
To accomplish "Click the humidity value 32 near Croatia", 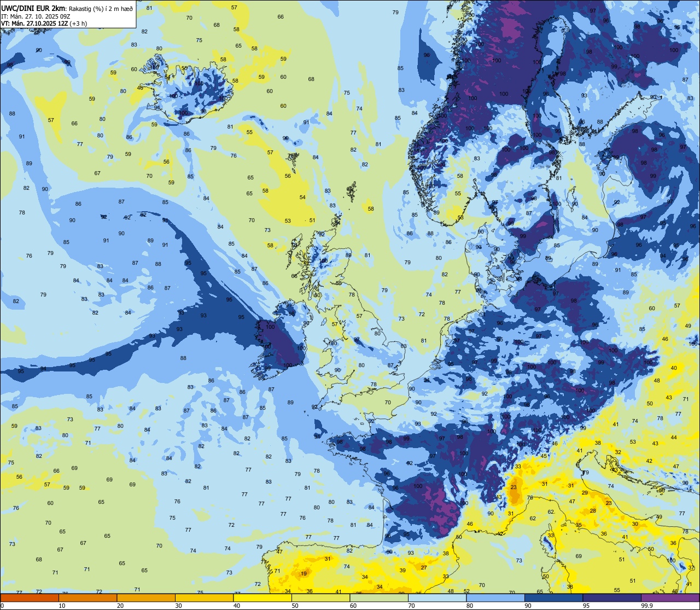I will [618, 452].
